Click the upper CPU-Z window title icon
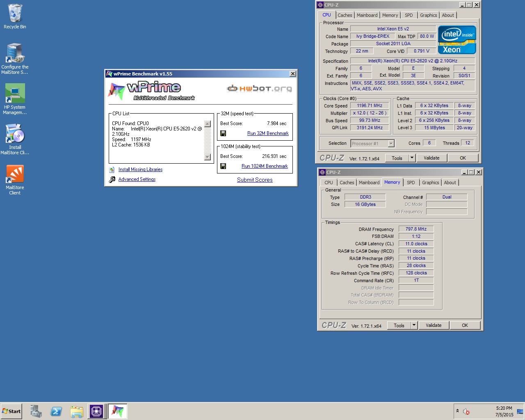Image resolution: width=525 pixels, height=420 pixels. (x=320, y=5)
